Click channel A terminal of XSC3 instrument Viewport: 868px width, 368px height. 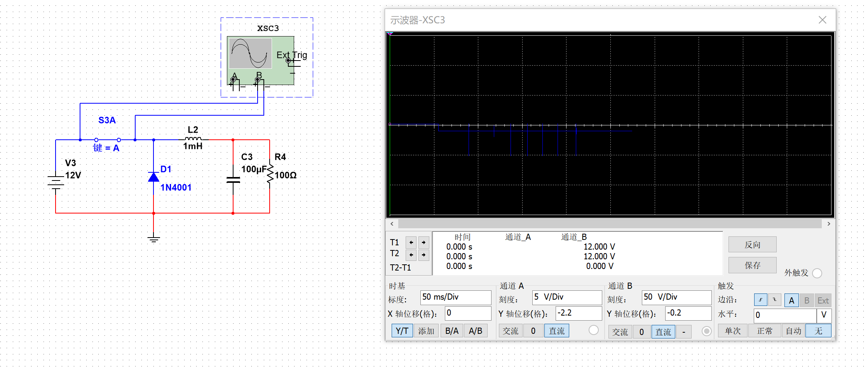click(x=233, y=80)
